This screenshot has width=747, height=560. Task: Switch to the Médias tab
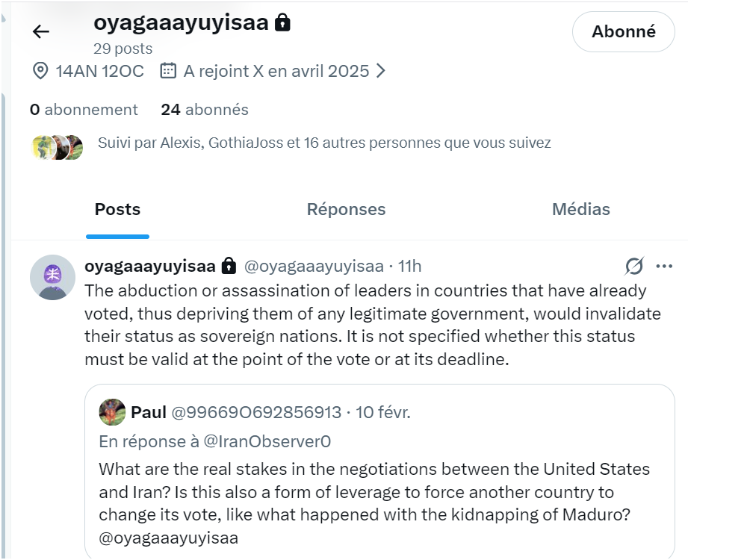tap(580, 210)
